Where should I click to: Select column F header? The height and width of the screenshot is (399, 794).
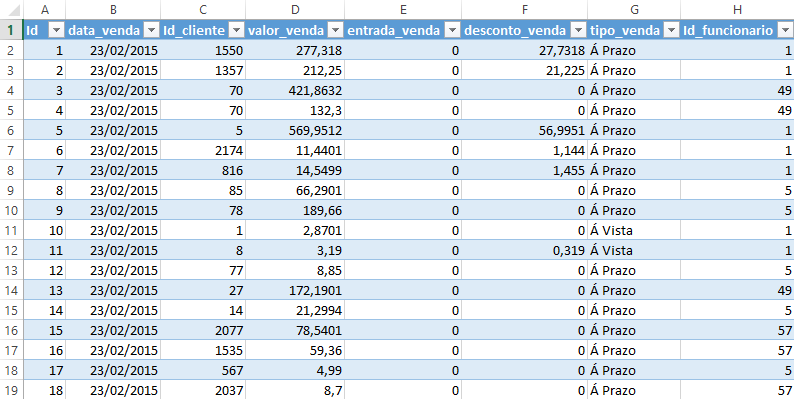click(524, 10)
